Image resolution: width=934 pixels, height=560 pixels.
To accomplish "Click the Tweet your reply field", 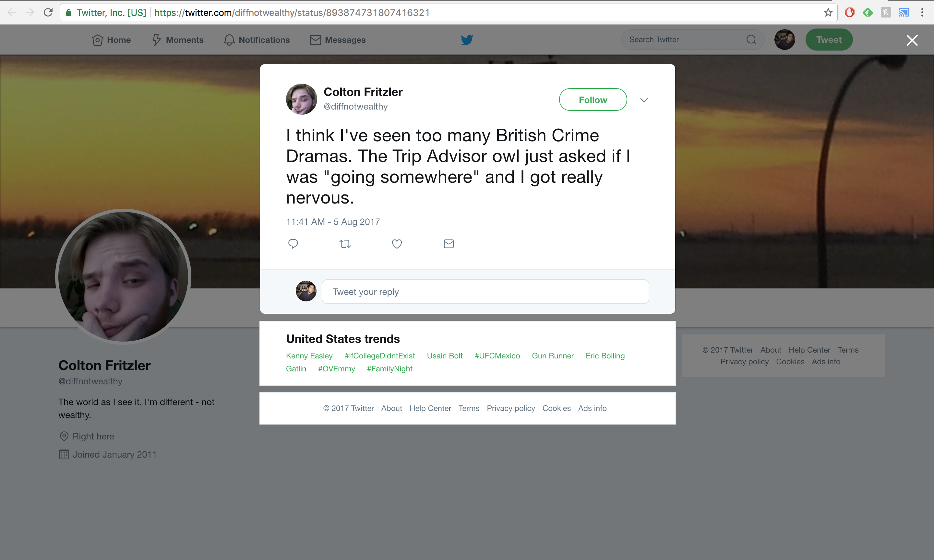I will (x=485, y=292).
